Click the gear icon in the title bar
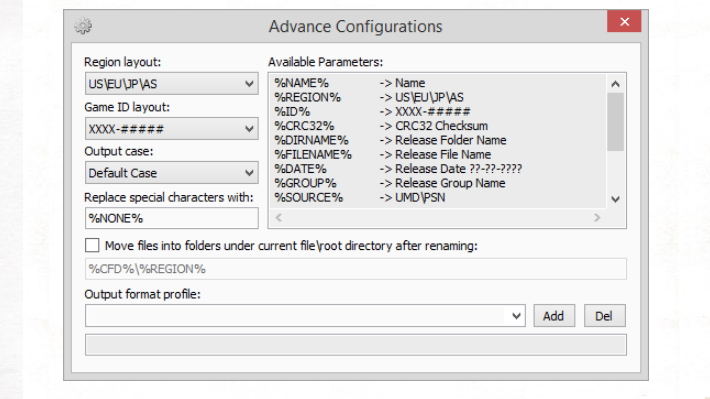The height and width of the screenshot is (399, 710). click(x=83, y=26)
